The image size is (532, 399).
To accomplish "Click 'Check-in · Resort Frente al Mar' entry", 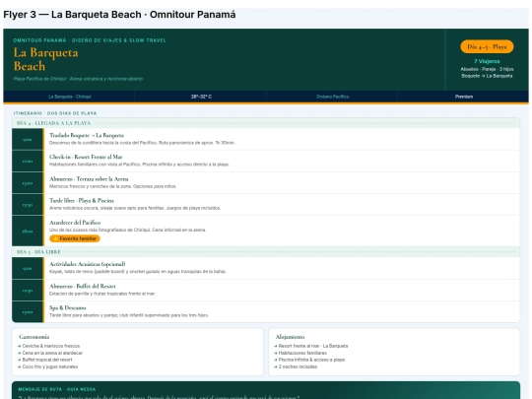I will tap(86, 157).
